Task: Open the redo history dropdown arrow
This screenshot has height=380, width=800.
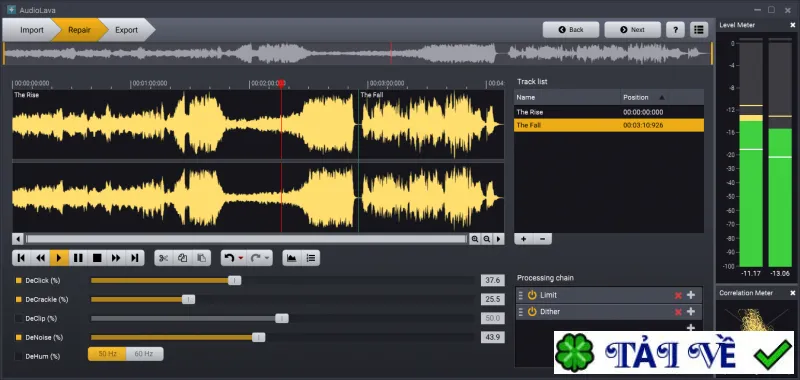Action: [x=267, y=259]
